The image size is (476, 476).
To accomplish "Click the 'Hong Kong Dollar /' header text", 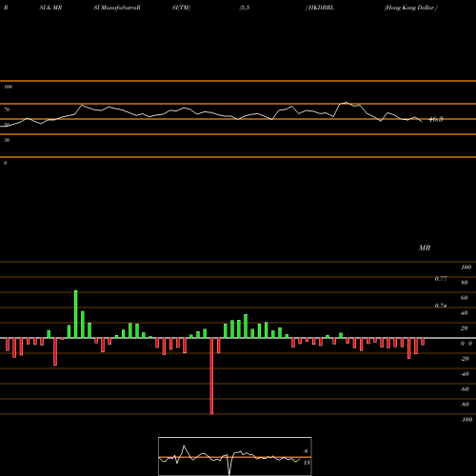I will [x=411, y=8].
